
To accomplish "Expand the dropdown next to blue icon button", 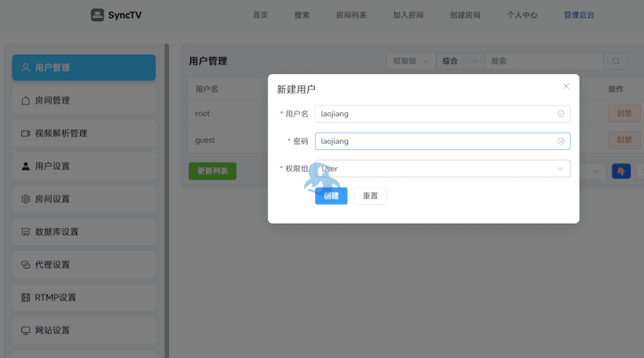I will point(594,171).
